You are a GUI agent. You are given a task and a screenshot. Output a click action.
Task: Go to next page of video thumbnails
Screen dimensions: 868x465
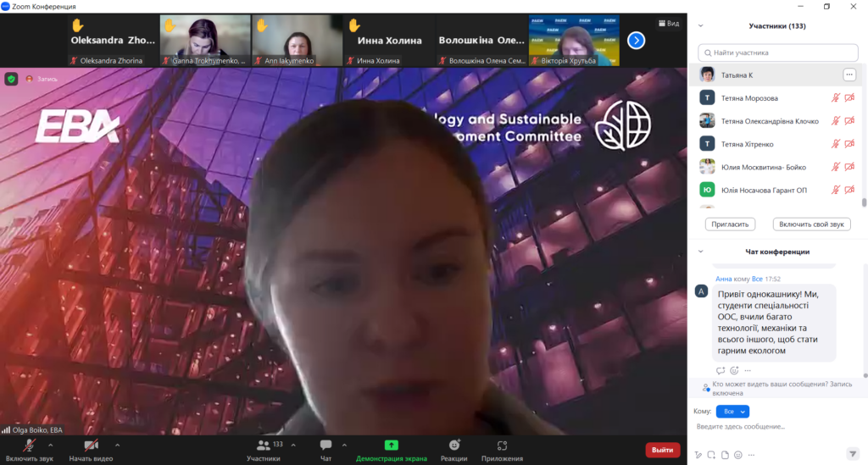(636, 41)
